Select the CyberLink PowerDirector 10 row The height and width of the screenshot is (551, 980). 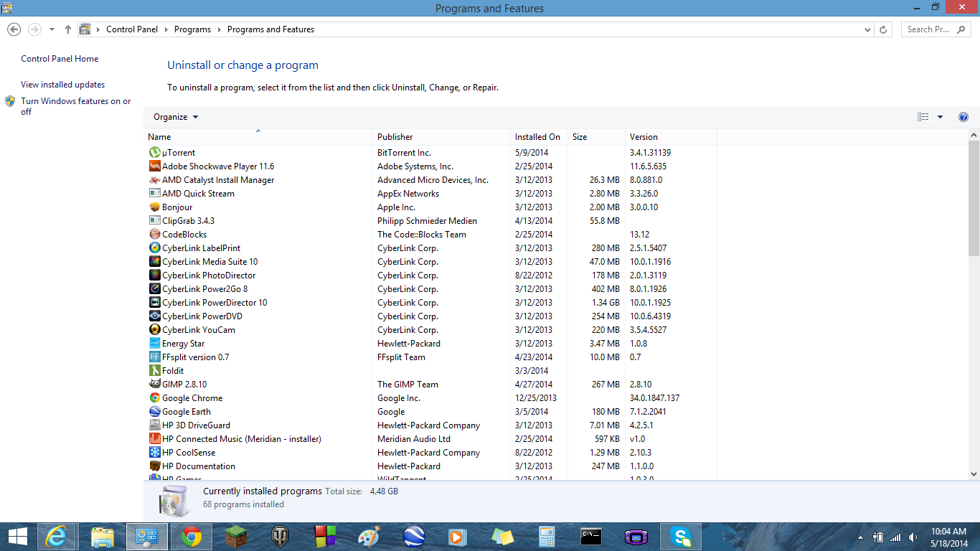[x=430, y=302]
